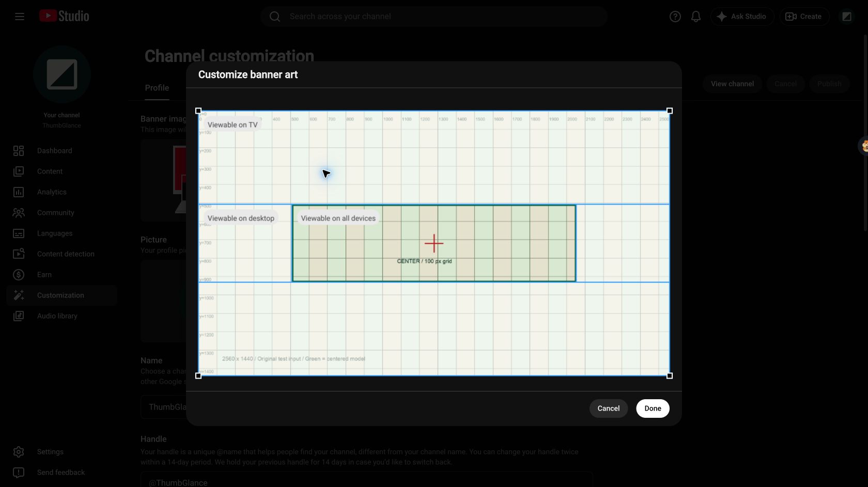This screenshot has width=868, height=487.
Task: Click the Settings gear icon
Action: pos(19,452)
